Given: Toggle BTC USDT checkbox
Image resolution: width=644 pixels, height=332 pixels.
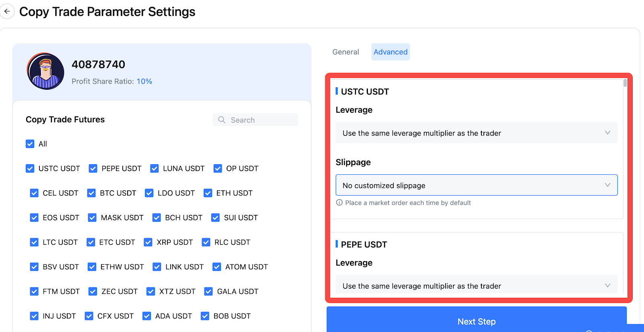Looking at the screenshot, I should [91, 193].
